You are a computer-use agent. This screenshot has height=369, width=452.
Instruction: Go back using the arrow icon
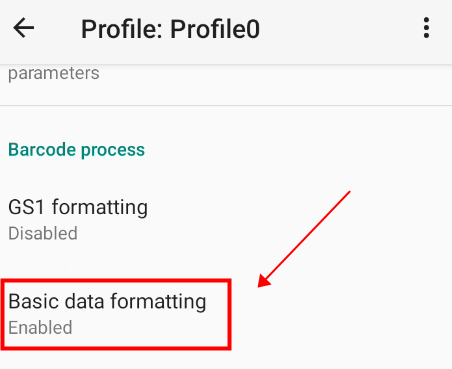[x=24, y=28]
